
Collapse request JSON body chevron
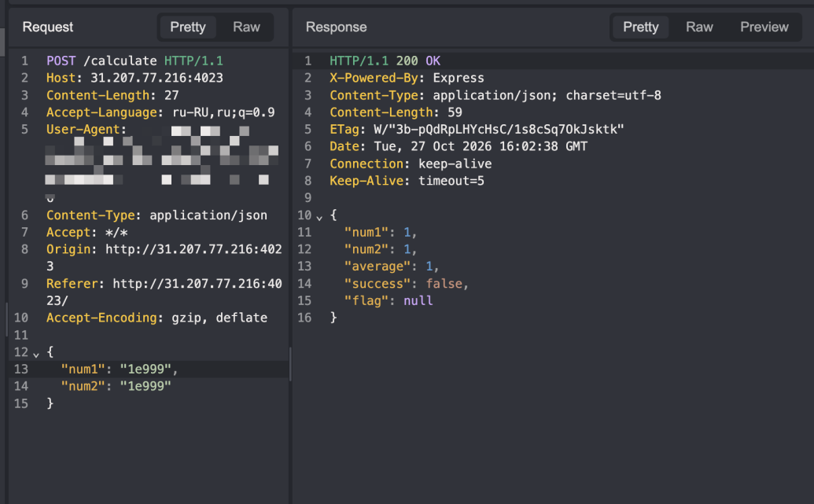pos(36,355)
